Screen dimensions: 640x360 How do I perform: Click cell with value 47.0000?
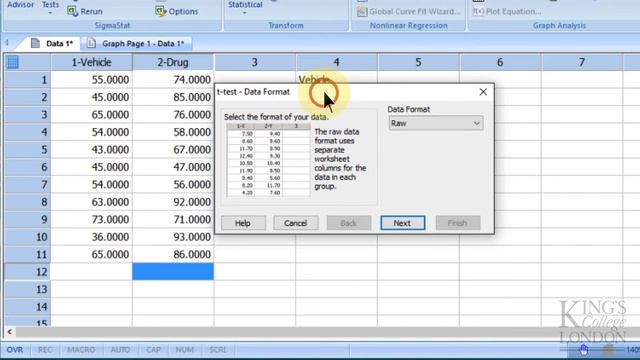point(173,167)
